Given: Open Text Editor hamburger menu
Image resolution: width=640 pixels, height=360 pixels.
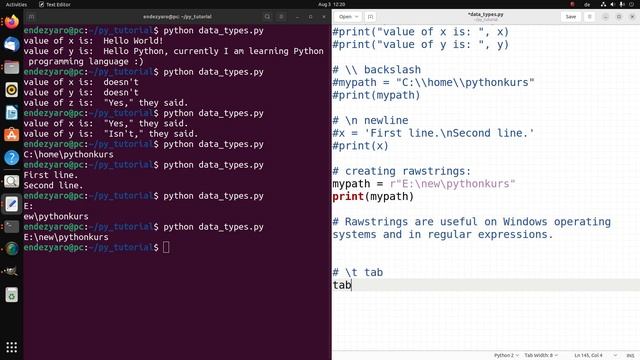Looking at the screenshot, I should pos(589,17).
